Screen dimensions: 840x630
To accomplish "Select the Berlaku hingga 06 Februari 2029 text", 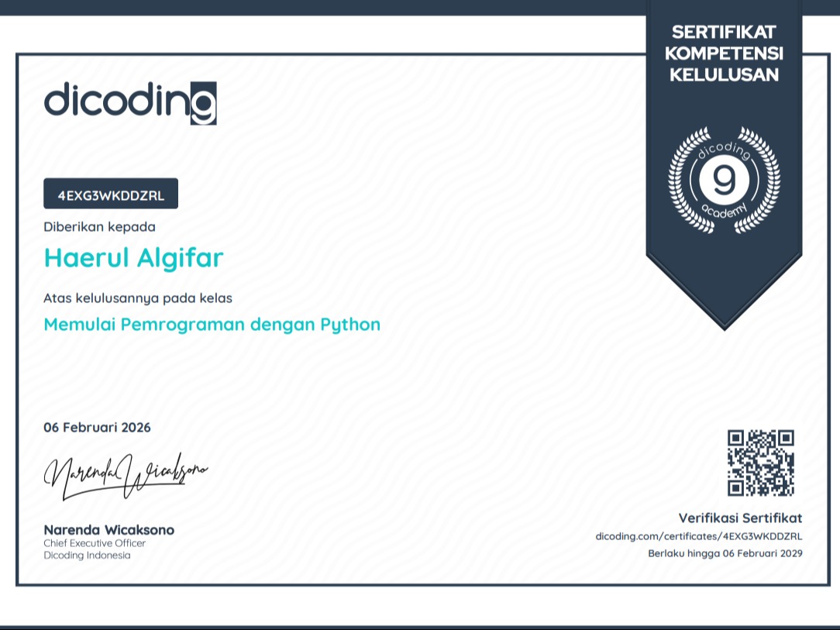I will coord(725,553).
